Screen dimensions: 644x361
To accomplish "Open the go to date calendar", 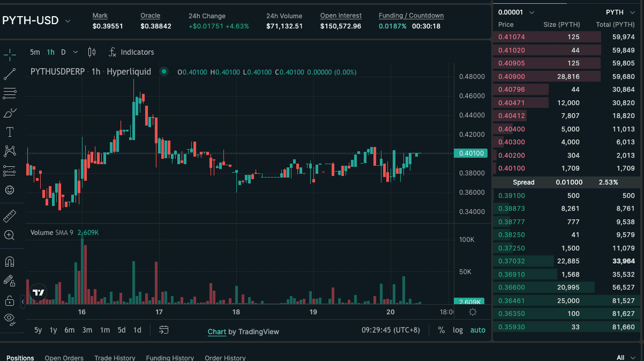I will pyautogui.click(x=164, y=330).
